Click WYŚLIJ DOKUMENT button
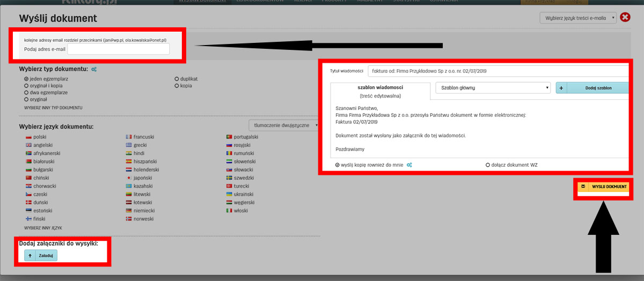 (x=604, y=187)
